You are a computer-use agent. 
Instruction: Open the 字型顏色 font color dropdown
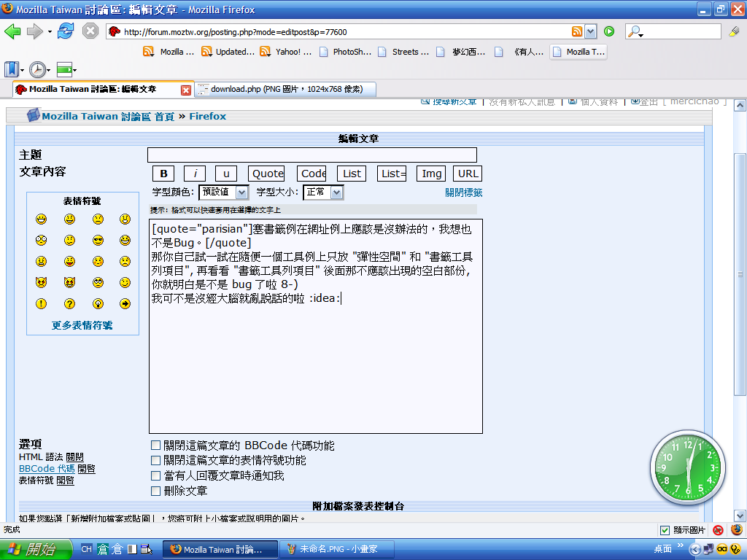click(223, 192)
